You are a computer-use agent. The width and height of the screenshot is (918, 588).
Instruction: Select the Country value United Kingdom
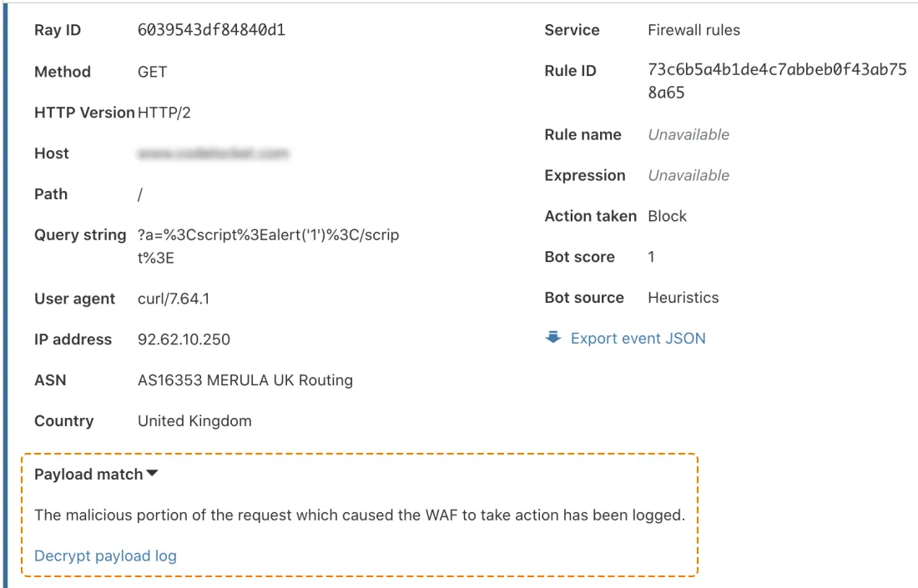click(x=194, y=421)
